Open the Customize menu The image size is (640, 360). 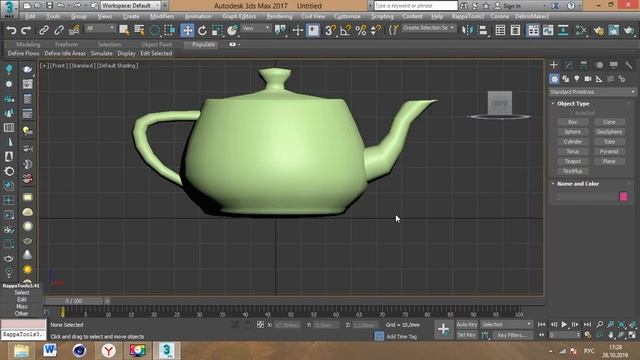[347, 16]
